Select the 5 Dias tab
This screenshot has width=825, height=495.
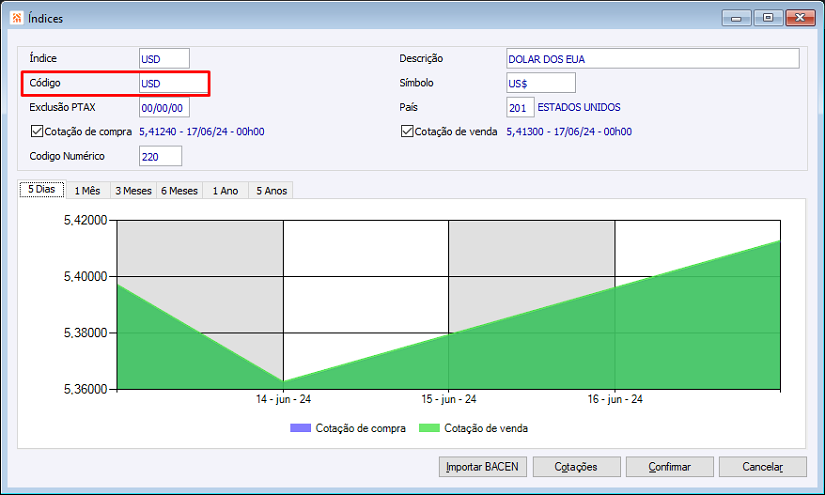tap(42, 189)
